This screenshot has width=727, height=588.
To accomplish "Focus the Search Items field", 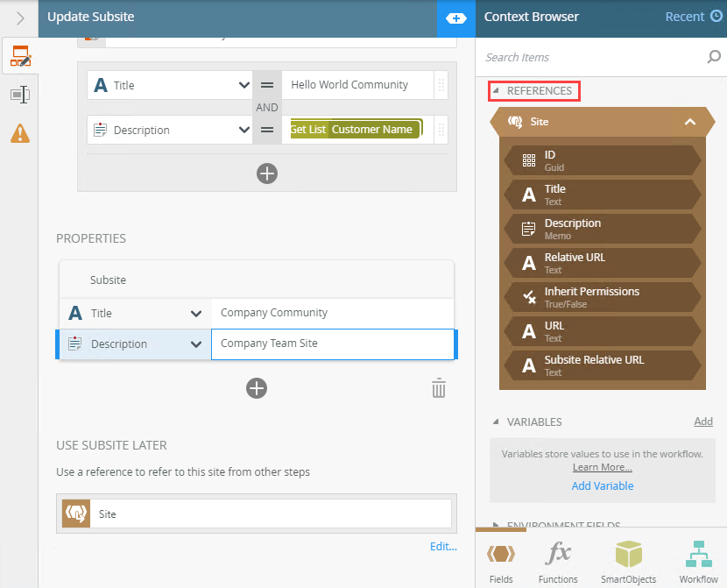I will (591, 57).
